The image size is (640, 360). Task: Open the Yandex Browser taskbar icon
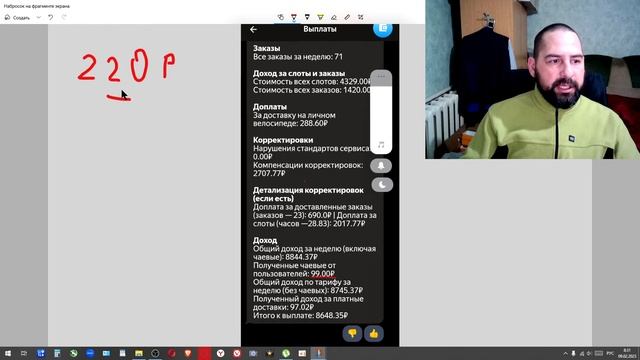point(220,353)
